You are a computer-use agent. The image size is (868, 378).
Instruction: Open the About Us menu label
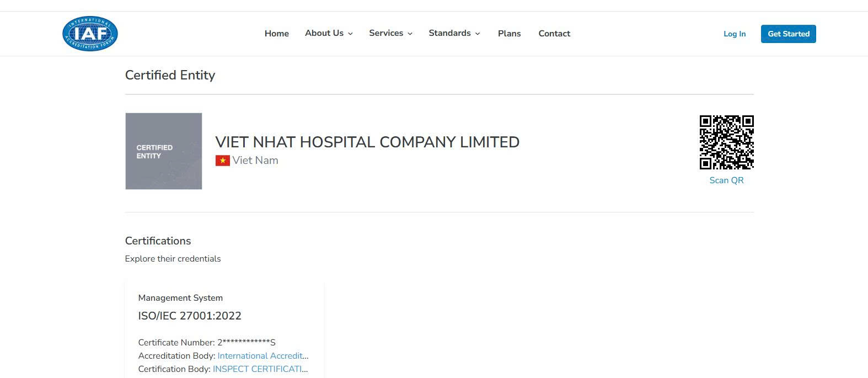coord(324,33)
